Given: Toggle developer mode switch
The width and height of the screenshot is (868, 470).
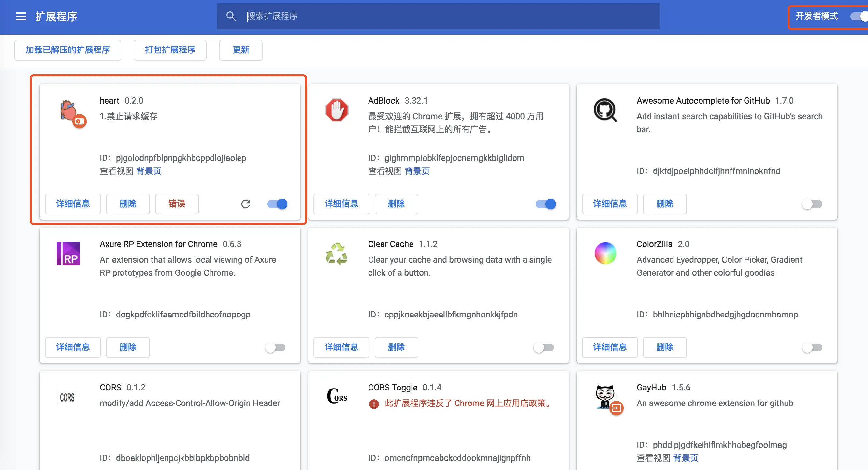Looking at the screenshot, I should coord(859,16).
